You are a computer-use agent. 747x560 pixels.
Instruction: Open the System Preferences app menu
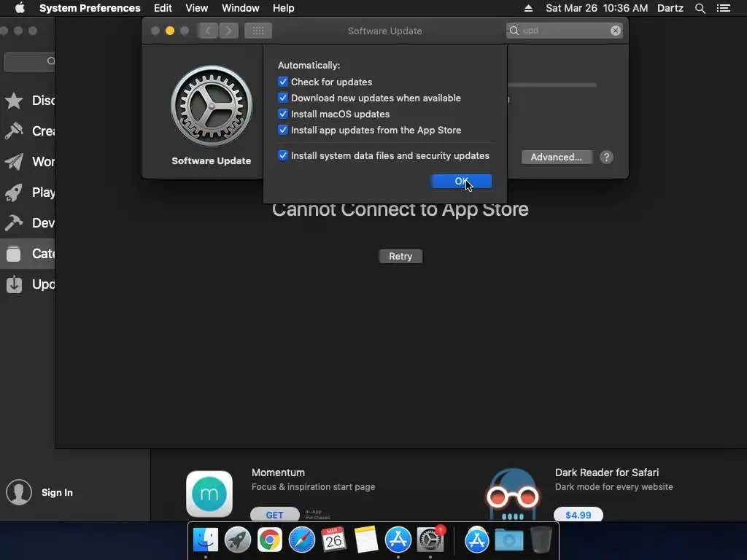click(x=90, y=8)
